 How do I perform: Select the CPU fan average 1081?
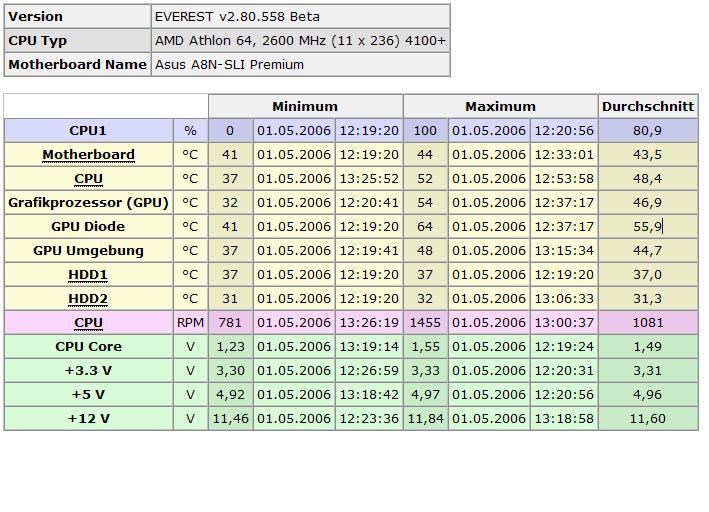(x=648, y=322)
